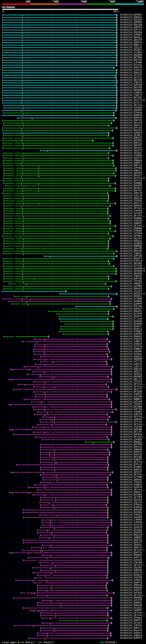Click the green ~80% identity legend segment
The image size is (146, 644).
pyautogui.click(x=101, y=4)
